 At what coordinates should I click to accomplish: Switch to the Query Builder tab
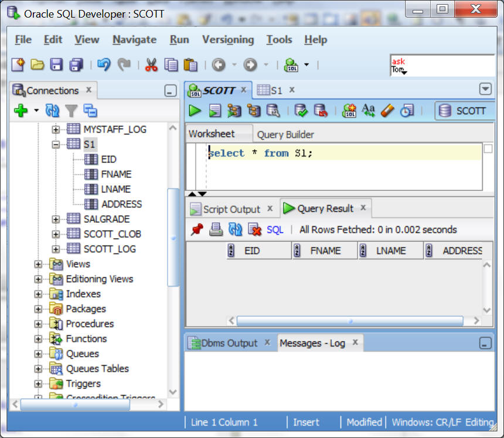pyautogui.click(x=285, y=134)
